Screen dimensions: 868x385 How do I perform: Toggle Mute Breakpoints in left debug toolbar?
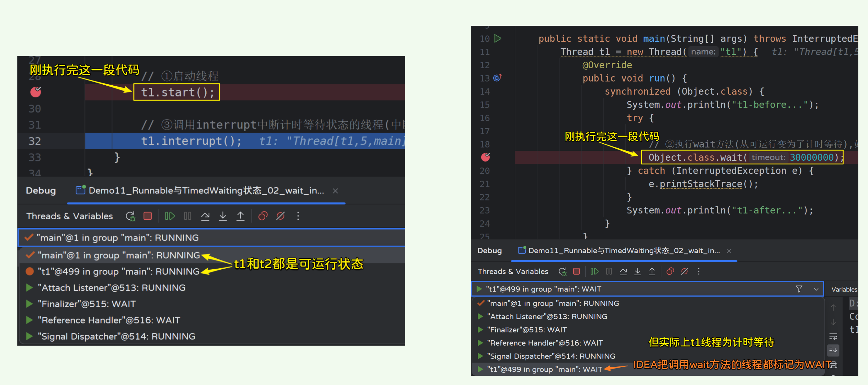tap(280, 216)
